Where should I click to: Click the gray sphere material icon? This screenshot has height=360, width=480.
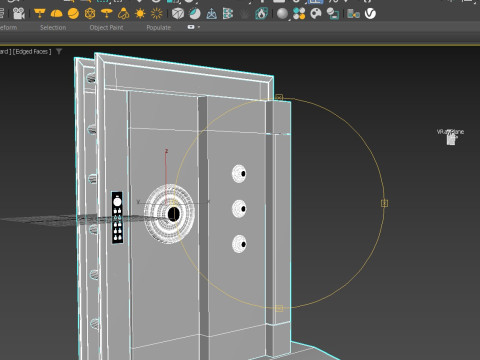(282, 14)
